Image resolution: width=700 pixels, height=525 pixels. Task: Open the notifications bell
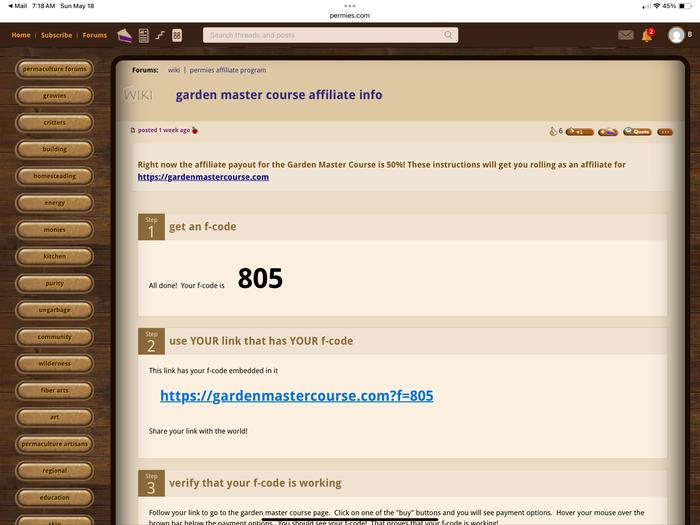coord(647,35)
